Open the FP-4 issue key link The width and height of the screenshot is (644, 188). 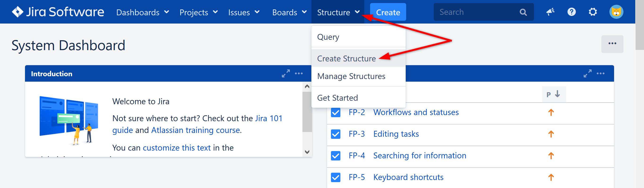(357, 156)
